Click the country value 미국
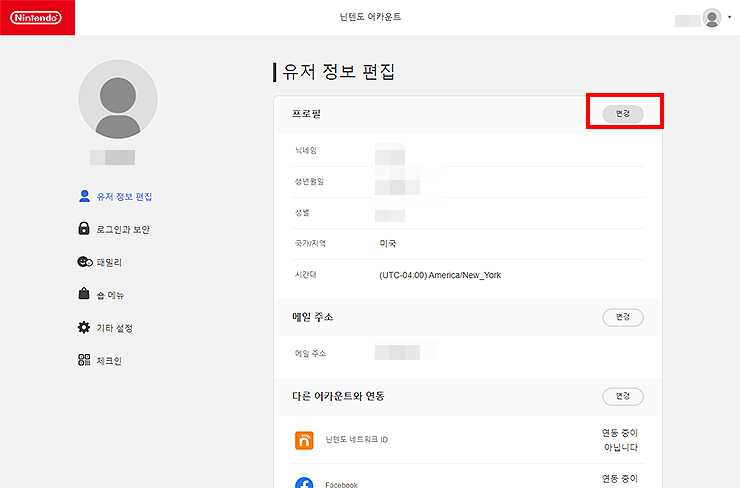The height and width of the screenshot is (488, 740). click(x=387, y=244)
